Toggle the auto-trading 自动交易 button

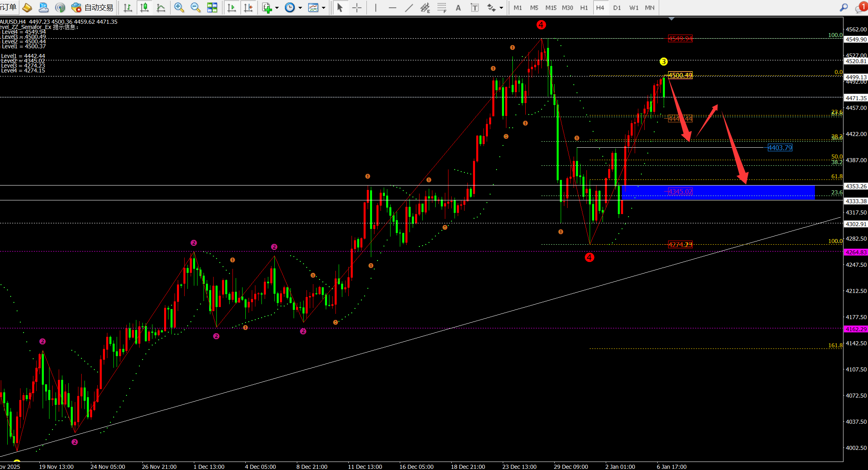point(93,8)
